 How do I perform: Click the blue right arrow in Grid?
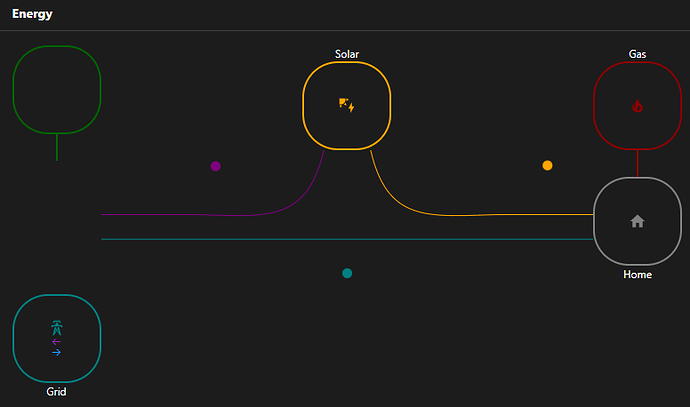(x=56, y=352)
